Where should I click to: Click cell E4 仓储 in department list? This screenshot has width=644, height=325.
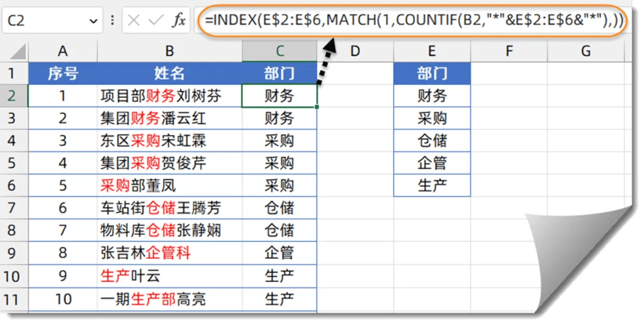click(x=432, y=141)
